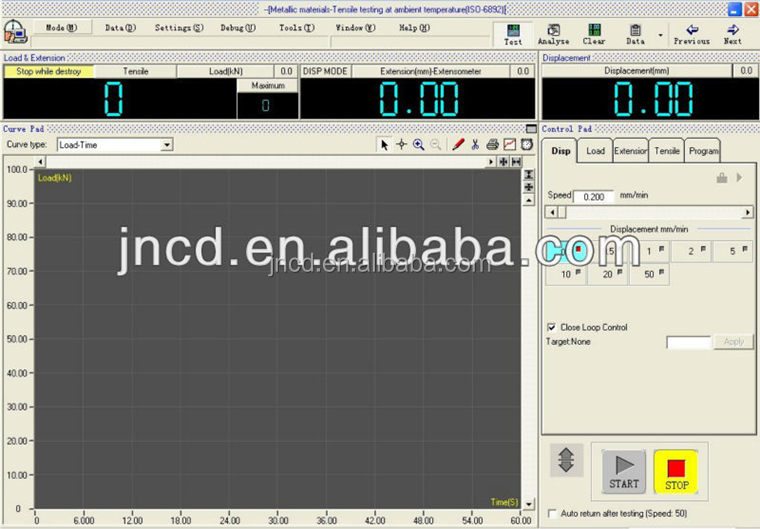
Task: Click the Load(kN) header button
Action: pyautogui.click(x=225, y=71)
